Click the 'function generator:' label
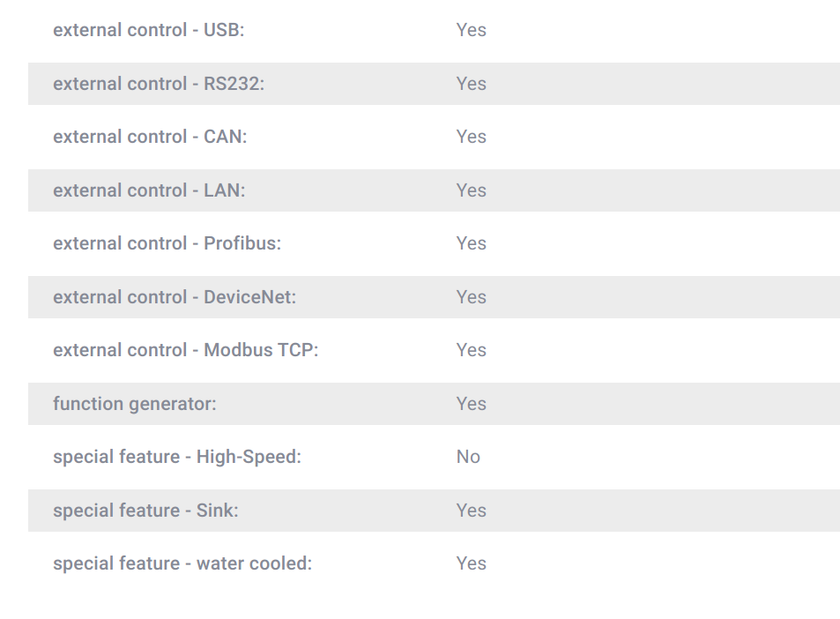The image size is (840, 619). tap(135, 404)
